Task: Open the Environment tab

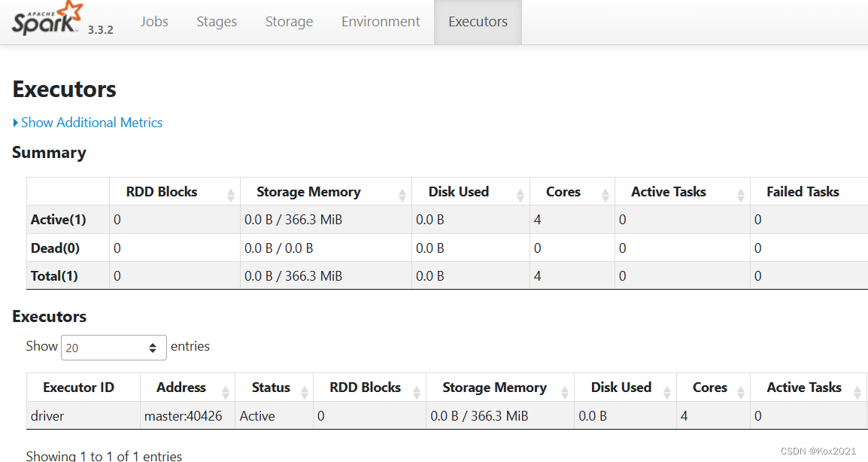Action: pyautogui.click(x=381, y=22)
